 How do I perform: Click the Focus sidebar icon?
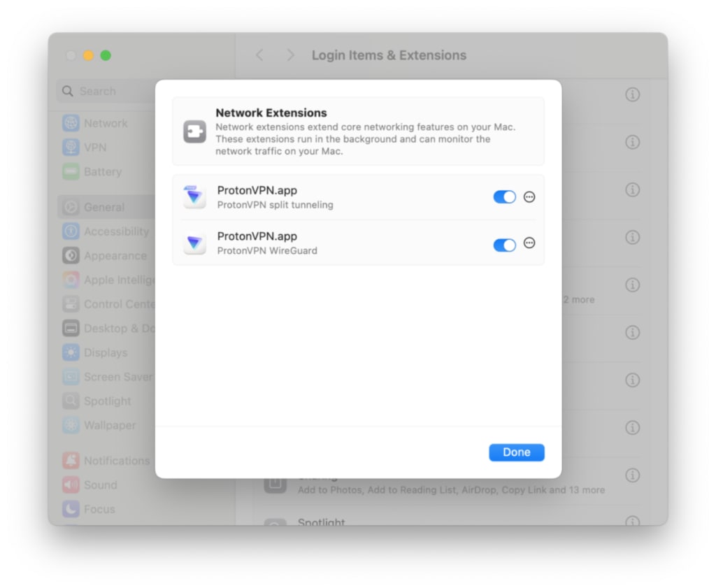coord(71,509)
